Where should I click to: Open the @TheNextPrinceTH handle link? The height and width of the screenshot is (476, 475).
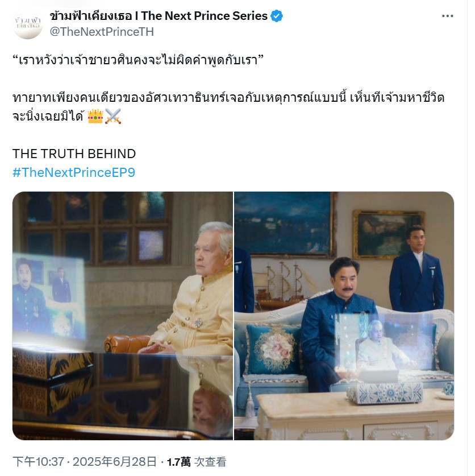(x=102, y=32)
